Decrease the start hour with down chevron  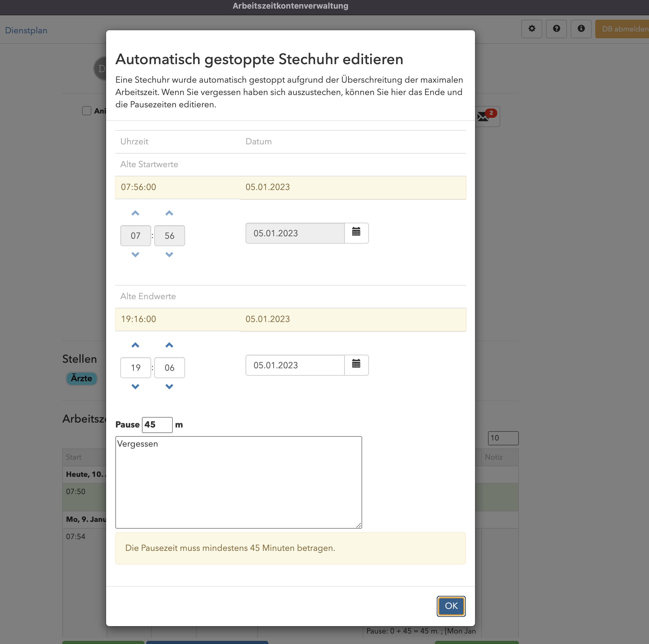pos(135,255)
